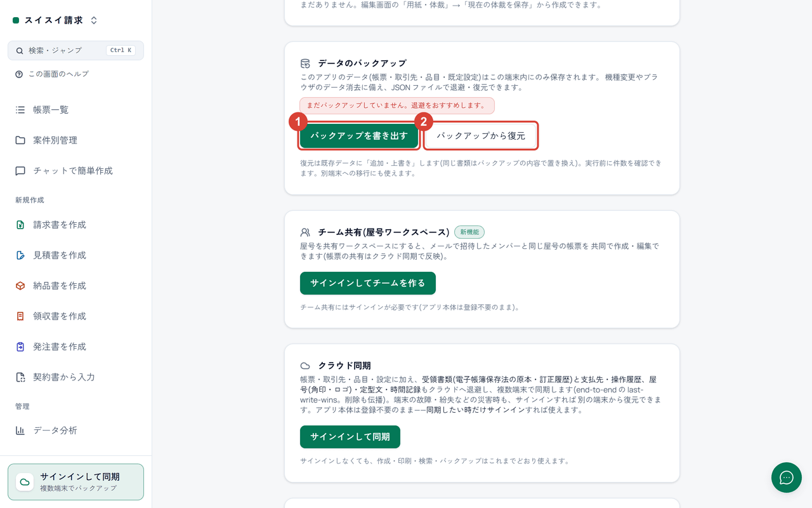The width and height of the screenshot is (812, 508).
Task: Open この画面のヘルプ help link
Action: (x=52, y=74)
